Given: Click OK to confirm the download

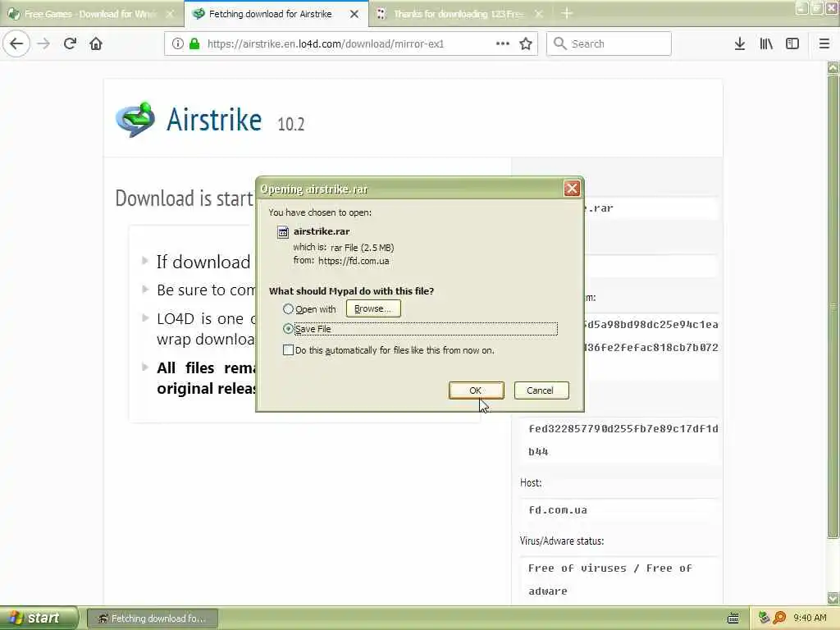Looking at the screenshot, I should [x=476, y=390].
